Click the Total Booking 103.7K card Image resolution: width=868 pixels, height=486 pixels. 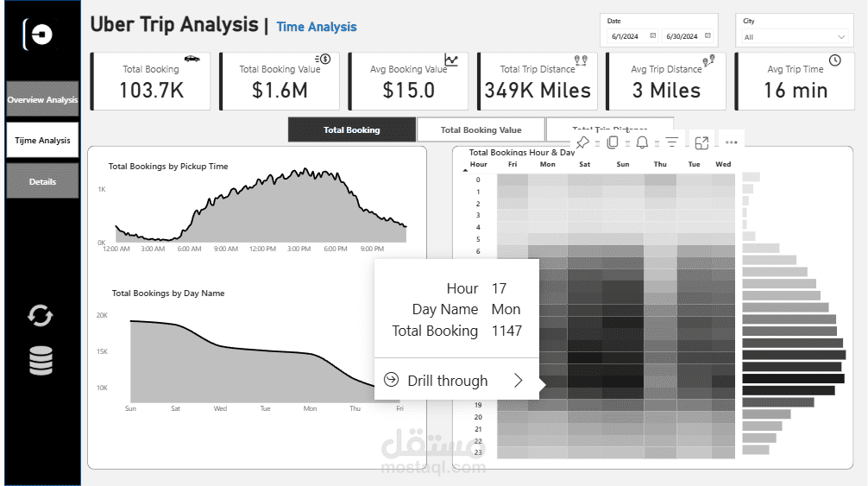[x=151, y=81]
